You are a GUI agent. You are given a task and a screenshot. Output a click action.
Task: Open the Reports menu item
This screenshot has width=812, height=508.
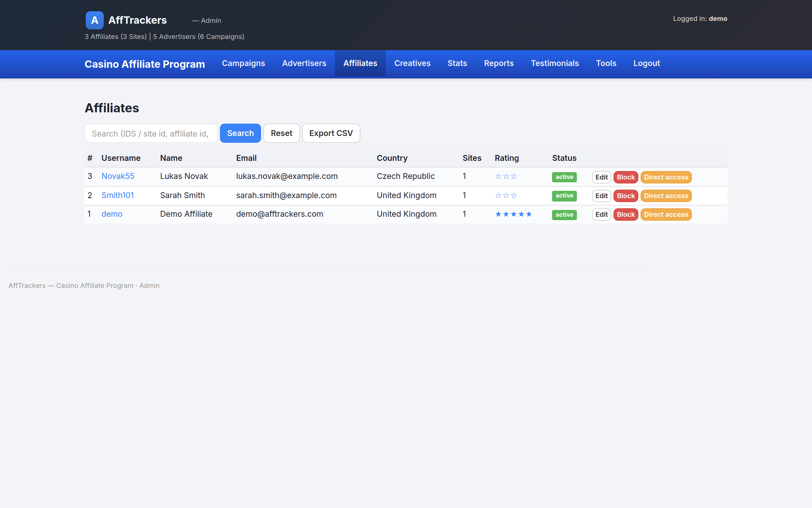pyautogui.click(x=498, y=63)
